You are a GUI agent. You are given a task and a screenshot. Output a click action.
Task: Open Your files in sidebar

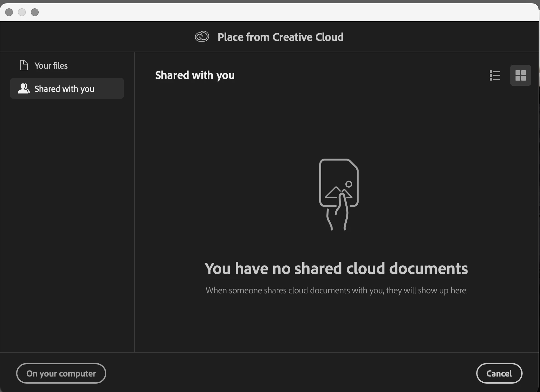point(67,65)
